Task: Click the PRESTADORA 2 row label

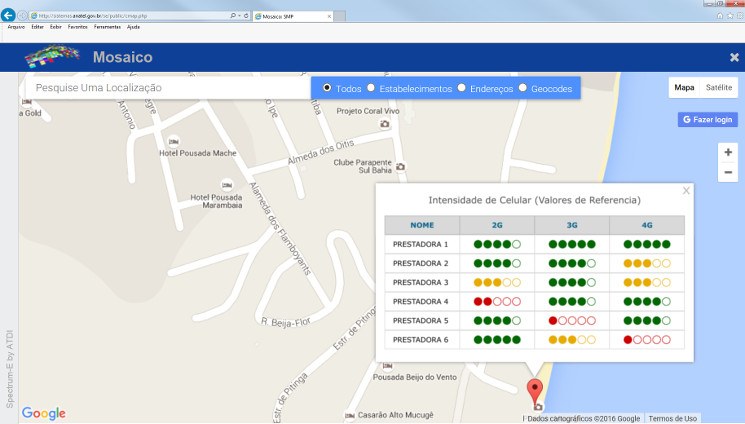Action: tap(420, 263)
